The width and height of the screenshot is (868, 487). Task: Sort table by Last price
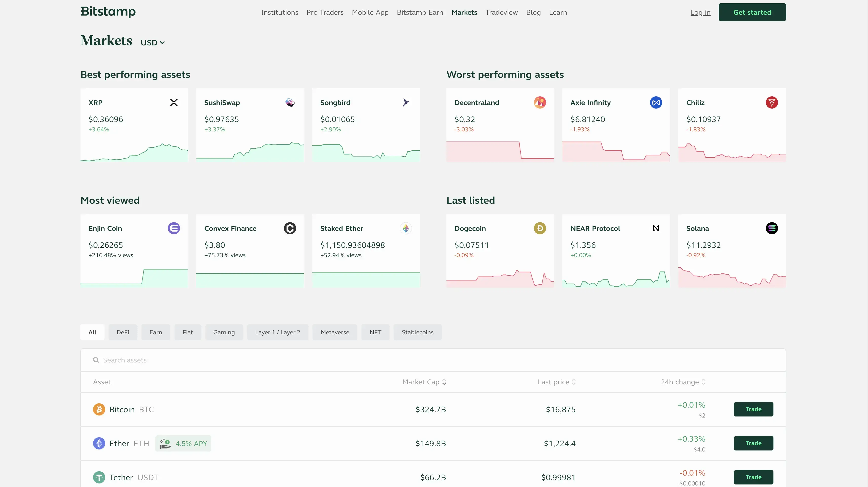point(557,382)
